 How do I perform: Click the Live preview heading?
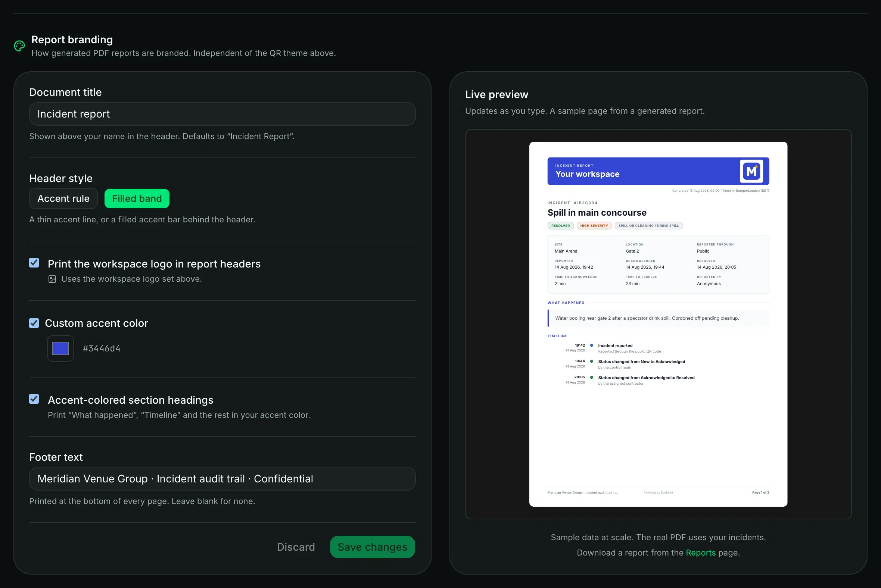[497, 94]
